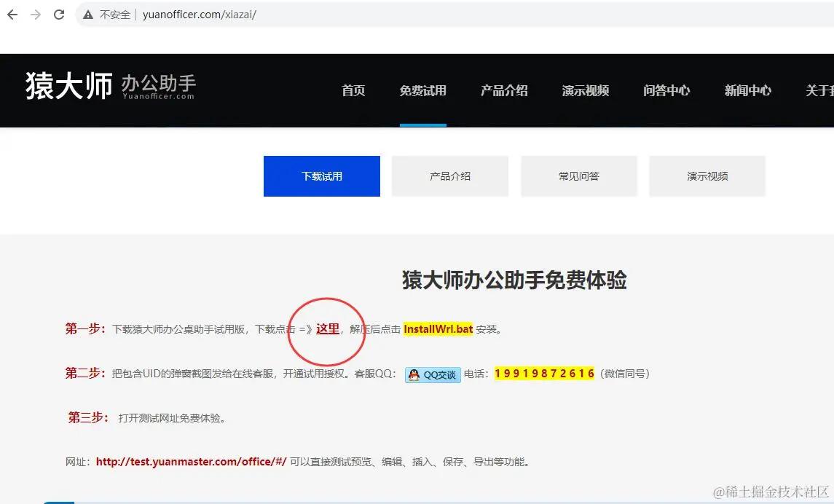Open the 首页 menu item
The width and height of the screenshot is (834, 504).
click(x=353, y=91)
